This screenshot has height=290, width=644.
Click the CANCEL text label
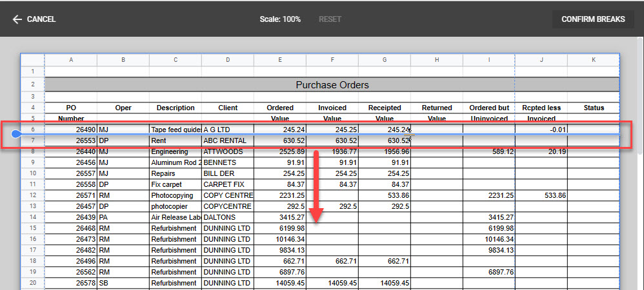41,19
